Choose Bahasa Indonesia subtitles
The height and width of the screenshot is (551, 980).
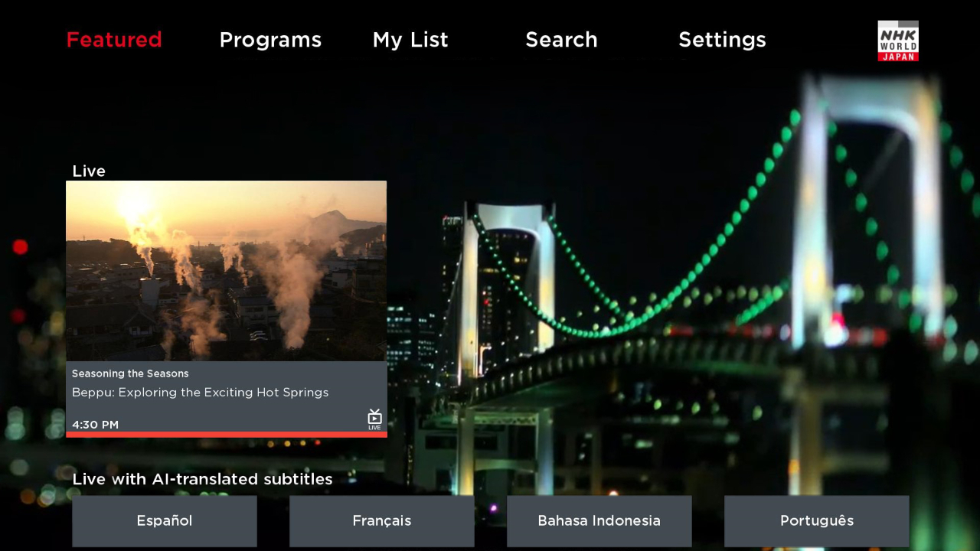click(x=599, y=521)
